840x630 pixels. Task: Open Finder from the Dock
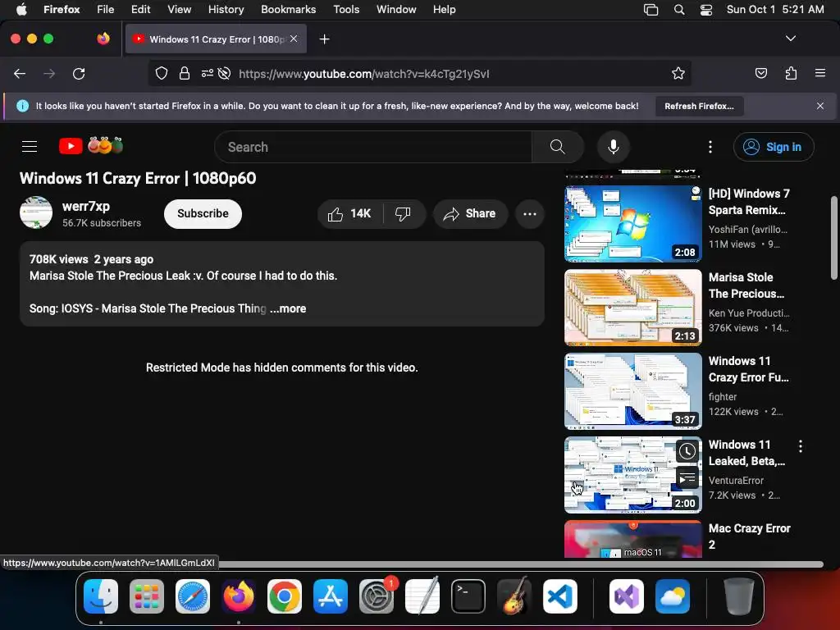(101, 596)
